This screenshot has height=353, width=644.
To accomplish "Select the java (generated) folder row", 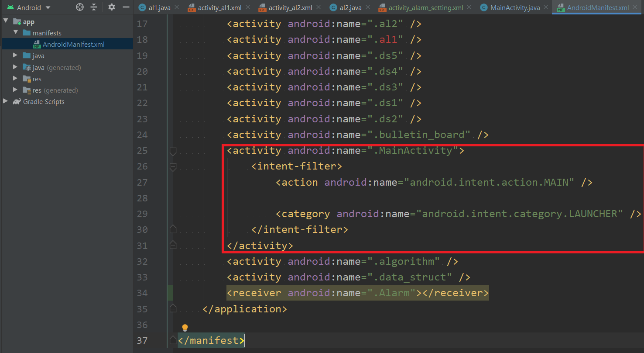I will (x=67, y=67).
